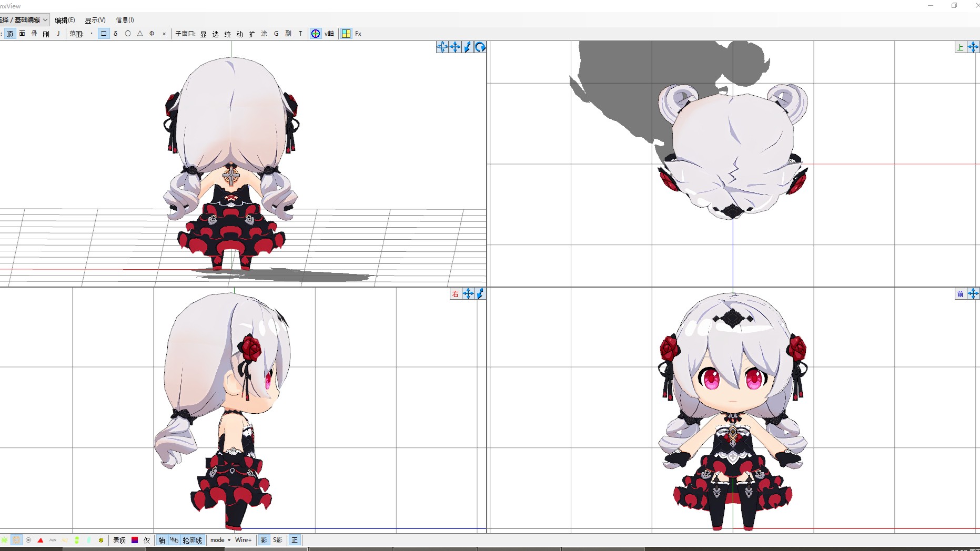980x551 pixels.
Task: Click the red triangle display icon
Action: click(x=41, y=540)
